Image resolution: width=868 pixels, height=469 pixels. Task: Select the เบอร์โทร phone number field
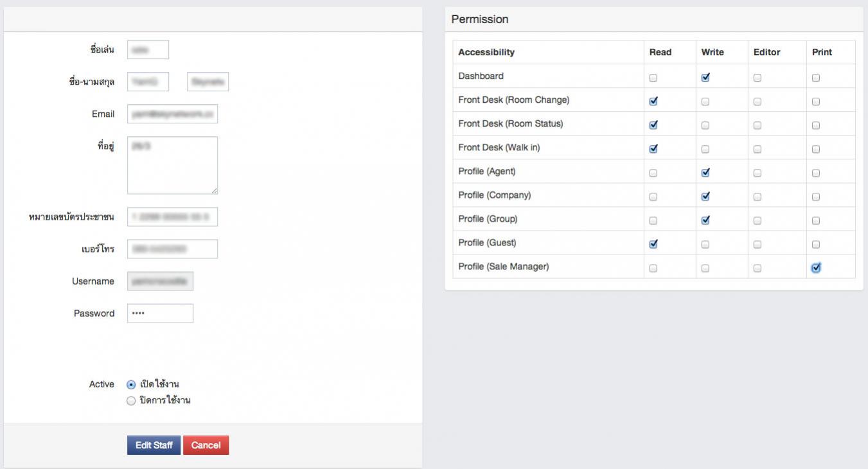pos(172,249)
